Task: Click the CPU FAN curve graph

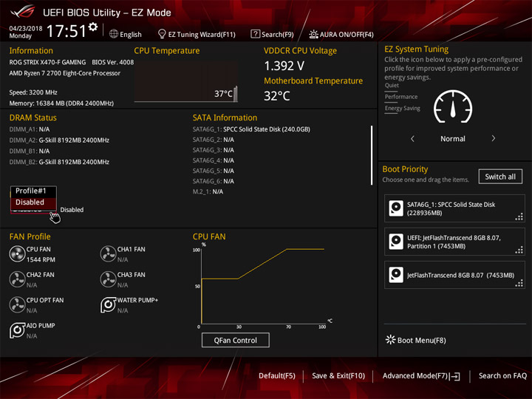Action: click(x=262, y=287)
